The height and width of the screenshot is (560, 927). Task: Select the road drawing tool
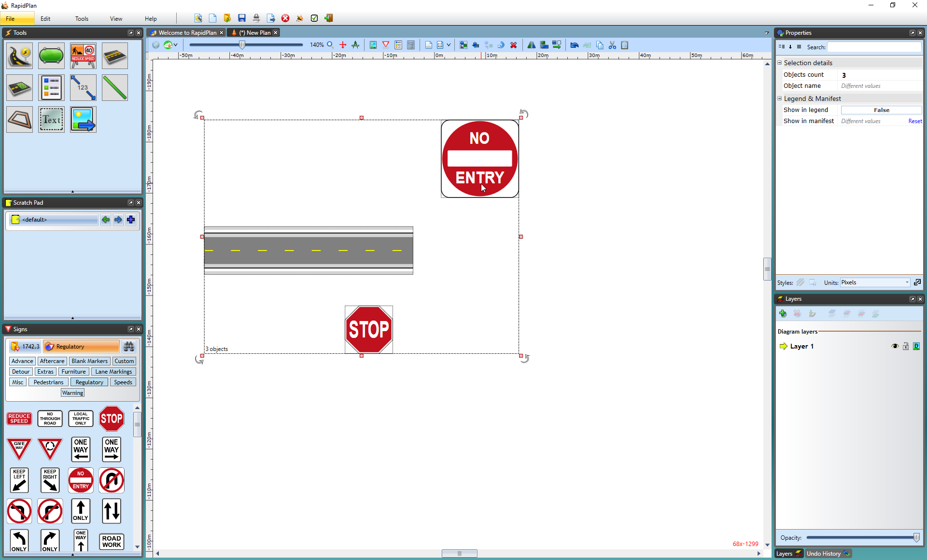[x=19, y=56]
